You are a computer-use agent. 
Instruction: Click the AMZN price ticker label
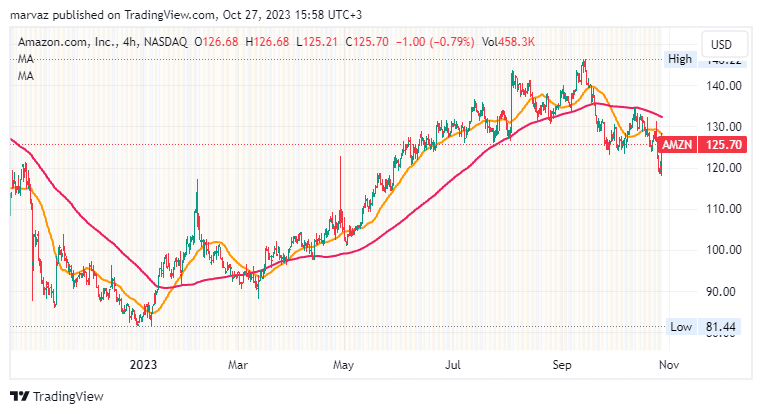point(677,145)
